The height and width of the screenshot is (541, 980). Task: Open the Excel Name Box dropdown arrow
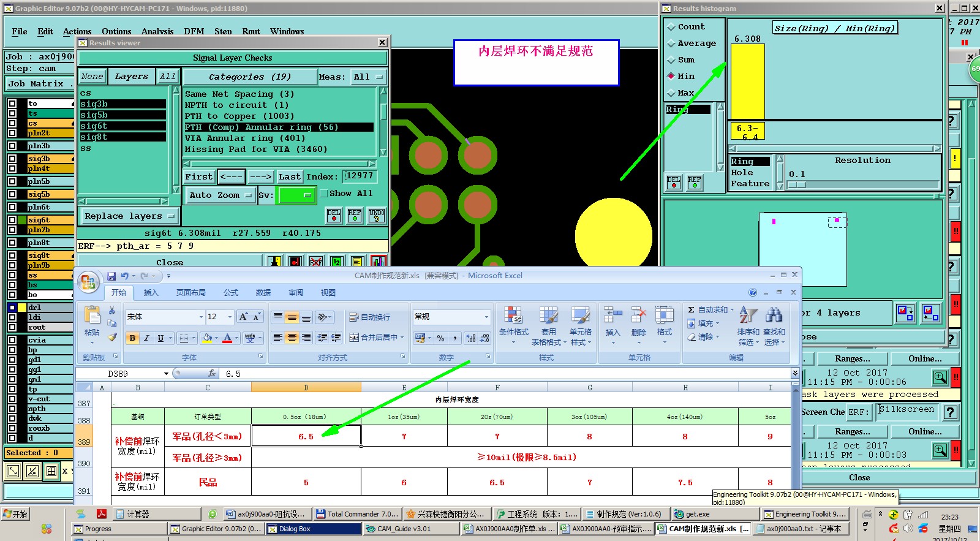[x=166, y=374]
